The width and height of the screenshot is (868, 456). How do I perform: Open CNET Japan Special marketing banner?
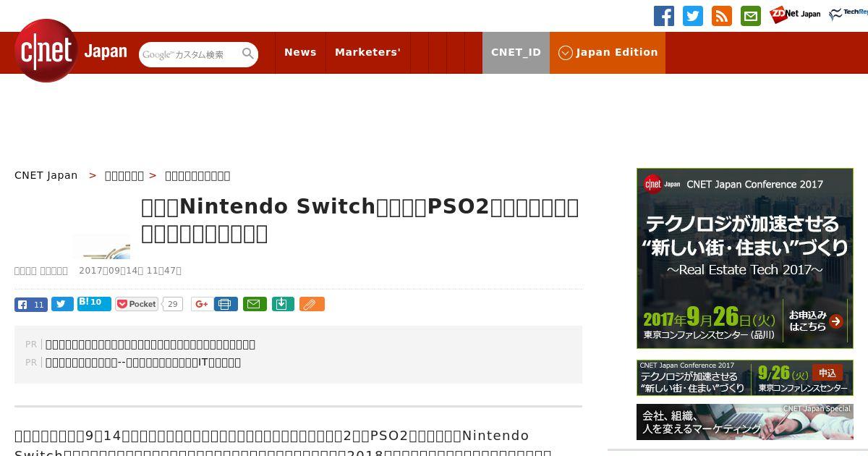pos(745,422)
